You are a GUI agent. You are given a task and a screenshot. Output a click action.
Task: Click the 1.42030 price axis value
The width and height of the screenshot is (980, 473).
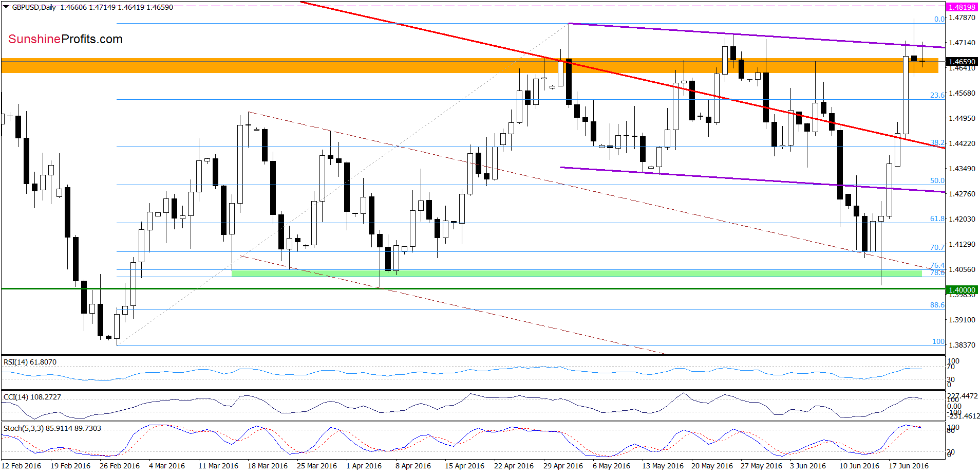pos(962,219)
